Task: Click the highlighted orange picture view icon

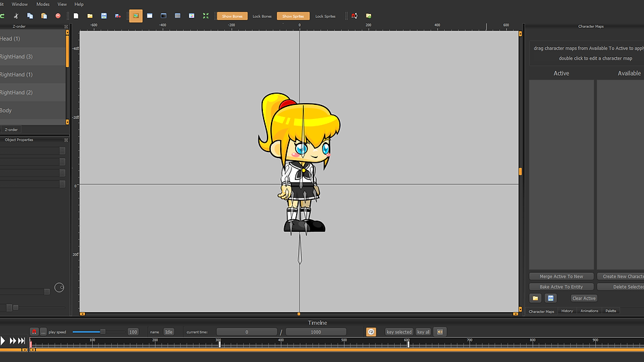Action: click(136, 16)
